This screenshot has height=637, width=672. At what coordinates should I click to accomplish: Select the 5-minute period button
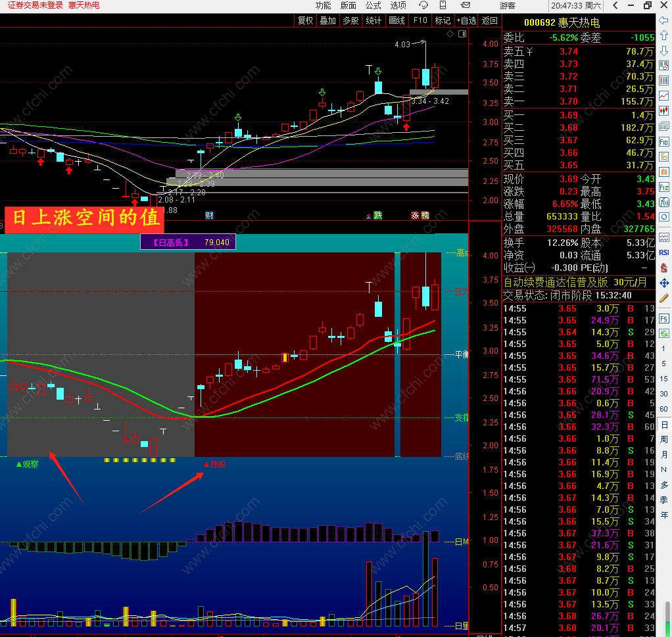click(x=663, y=364)
